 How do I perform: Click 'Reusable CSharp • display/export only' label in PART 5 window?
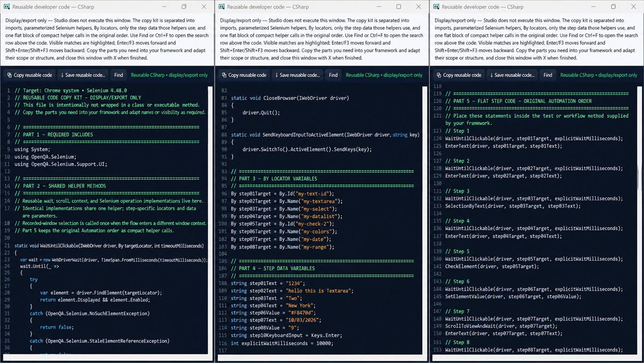pyautogui.click(x=598, y=75)
